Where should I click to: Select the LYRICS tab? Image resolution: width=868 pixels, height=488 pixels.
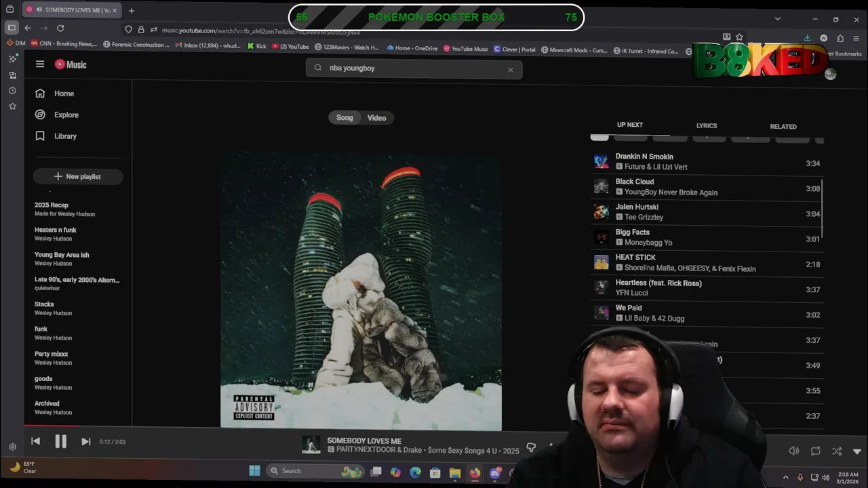tap(707, 125)
